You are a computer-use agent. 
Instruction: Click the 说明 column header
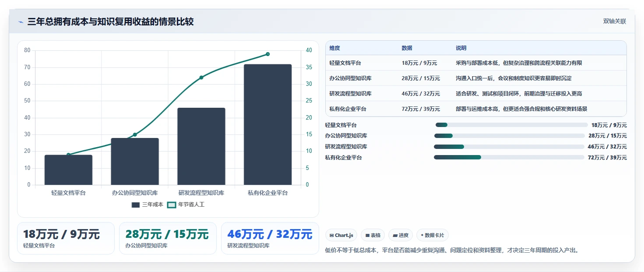click(461, 48)
